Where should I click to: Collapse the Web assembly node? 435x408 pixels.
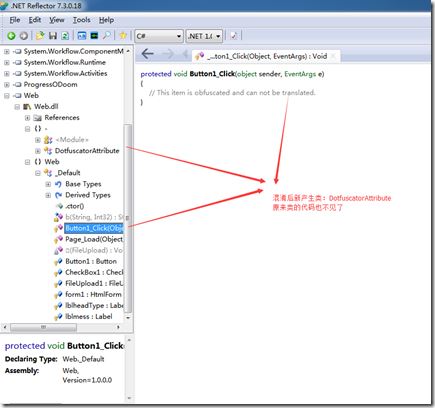click(x=7, y=96)
